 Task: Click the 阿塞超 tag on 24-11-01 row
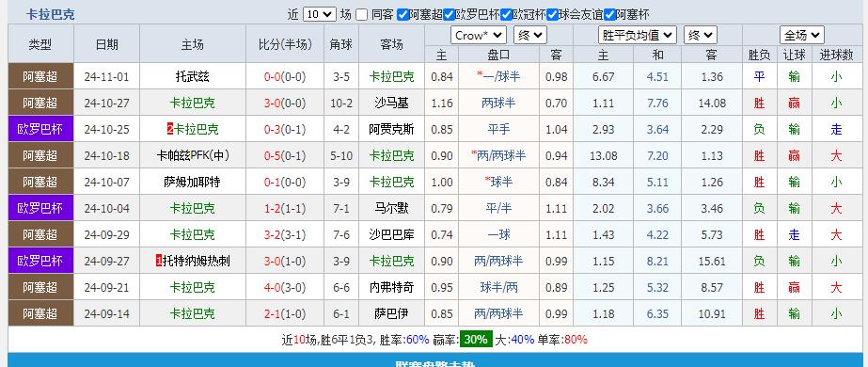40,77
